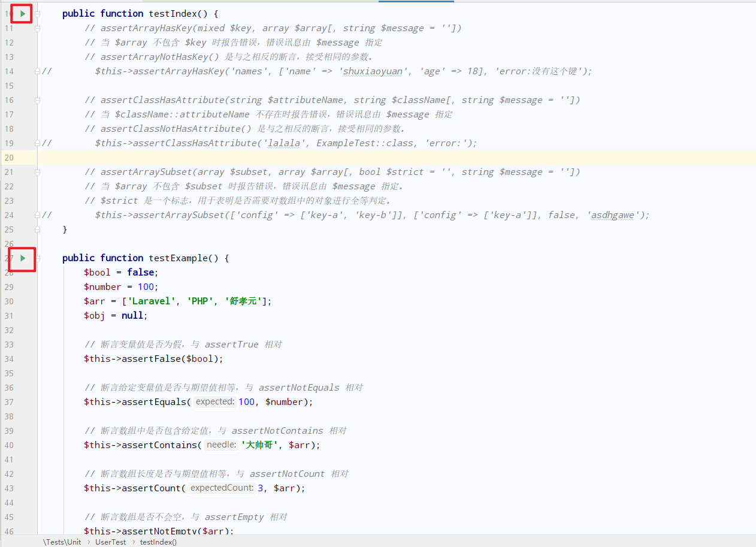Click the assertNotEmpty method call on line 46

159,531
